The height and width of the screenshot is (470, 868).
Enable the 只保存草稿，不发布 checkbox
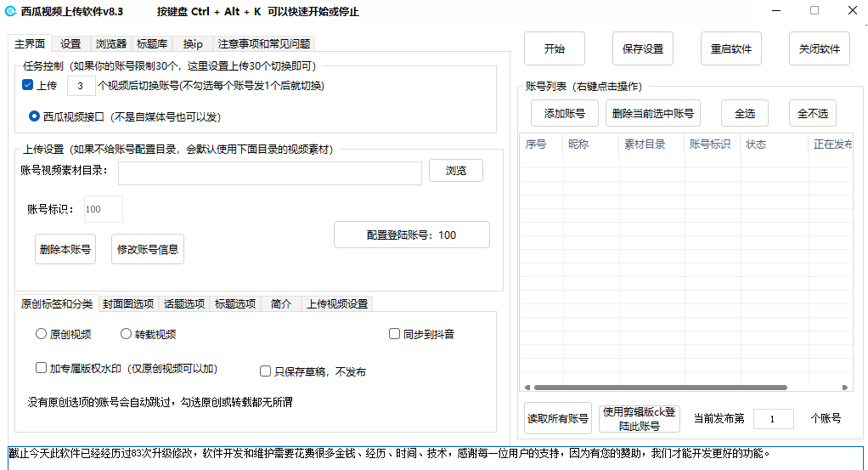[x=265, y=371]
